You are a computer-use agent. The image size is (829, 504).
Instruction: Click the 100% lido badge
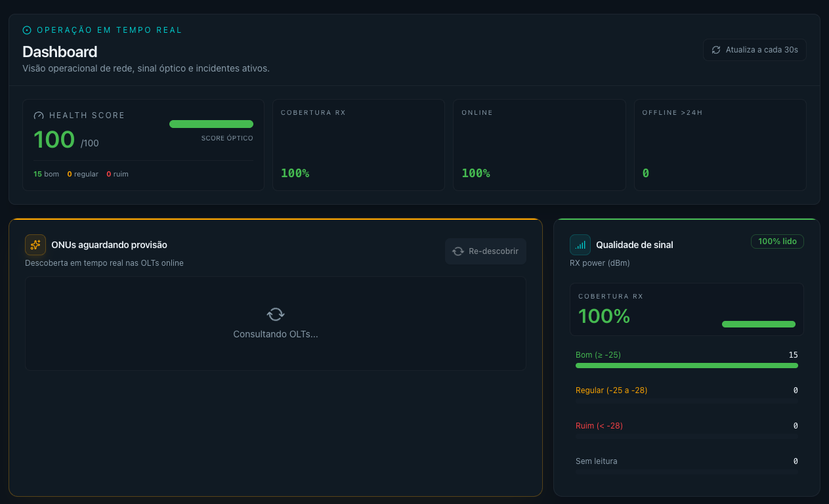pyautogui.click(x=777, y=241)
